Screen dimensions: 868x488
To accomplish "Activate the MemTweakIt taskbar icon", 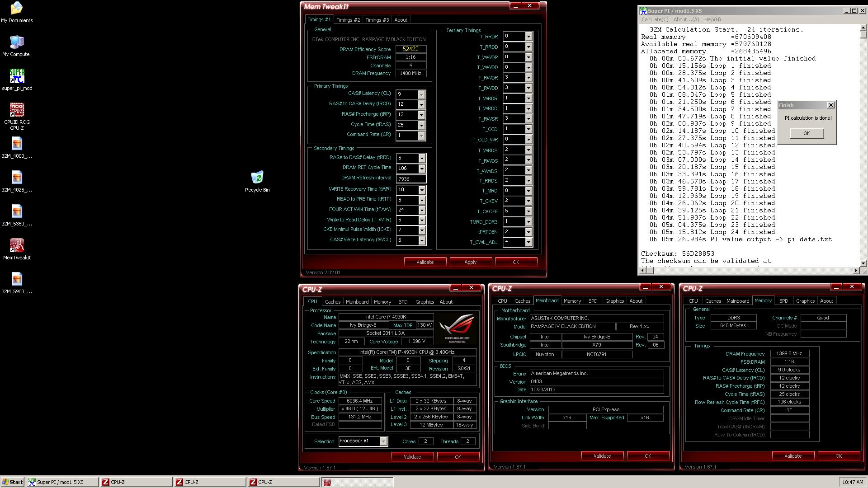I will 357,482.
